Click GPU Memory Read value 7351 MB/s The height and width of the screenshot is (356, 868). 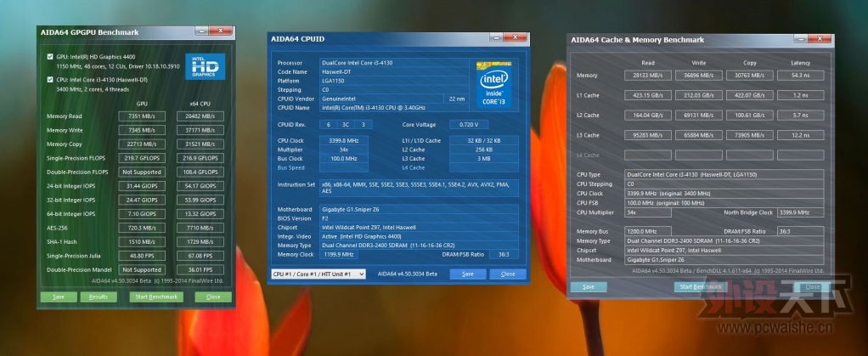click(x=142, y=116)
